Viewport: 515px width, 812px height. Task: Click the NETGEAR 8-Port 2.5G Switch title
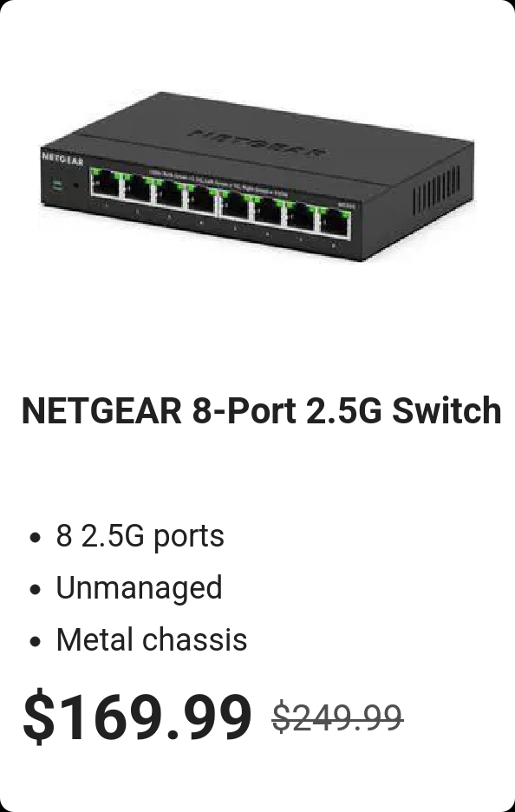(261, 410)
